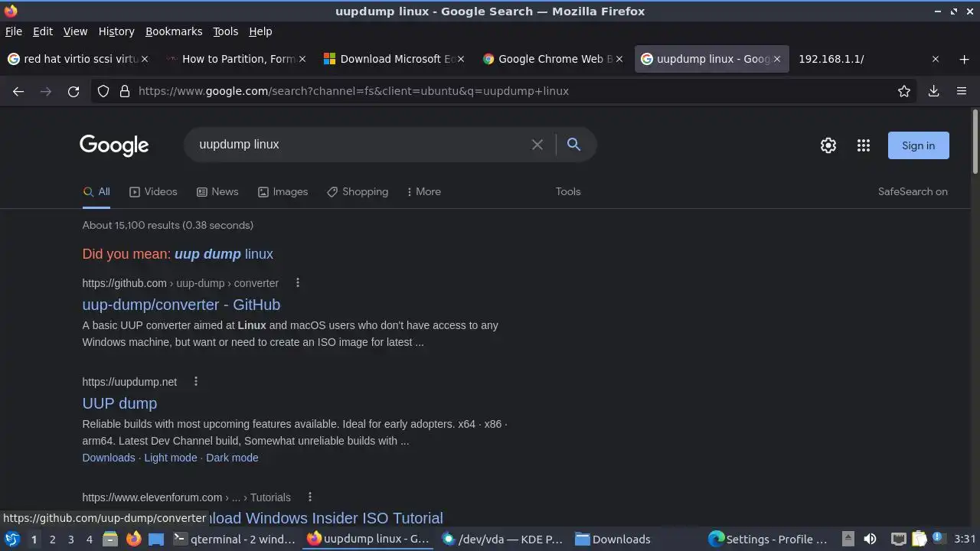The width and height of the screenshot is (980, 551).
Task: Open the Dark mode sitelink
Action: pos(232,458)
